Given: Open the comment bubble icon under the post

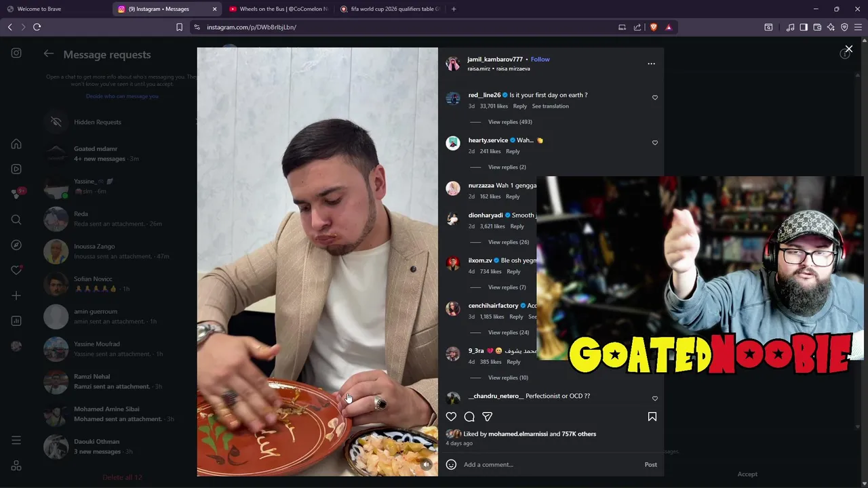Looking at the screenshot, I should [469, 417].
